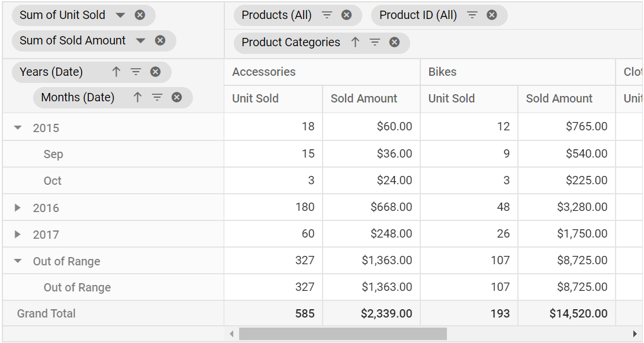Screen dimensions: 644x343
Task: Expand the 2016 year row
Action: [x=18, y=208]
